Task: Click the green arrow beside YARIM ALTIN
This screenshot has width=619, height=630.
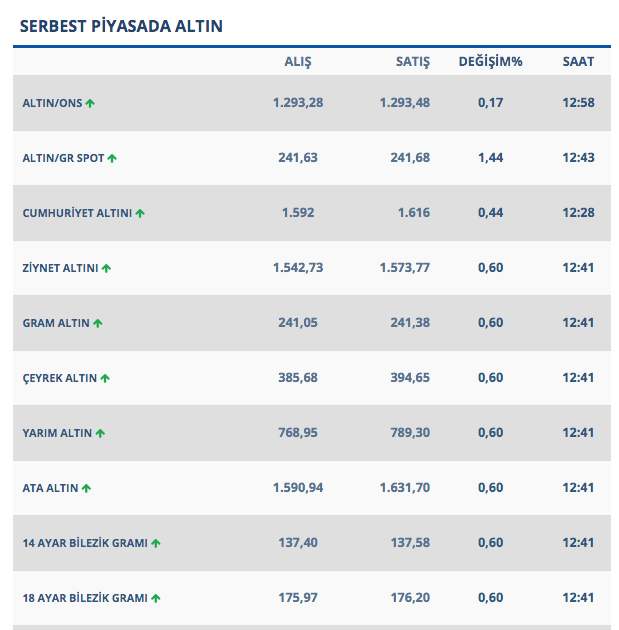Action: pyautogui.click(x=100, y=433)
